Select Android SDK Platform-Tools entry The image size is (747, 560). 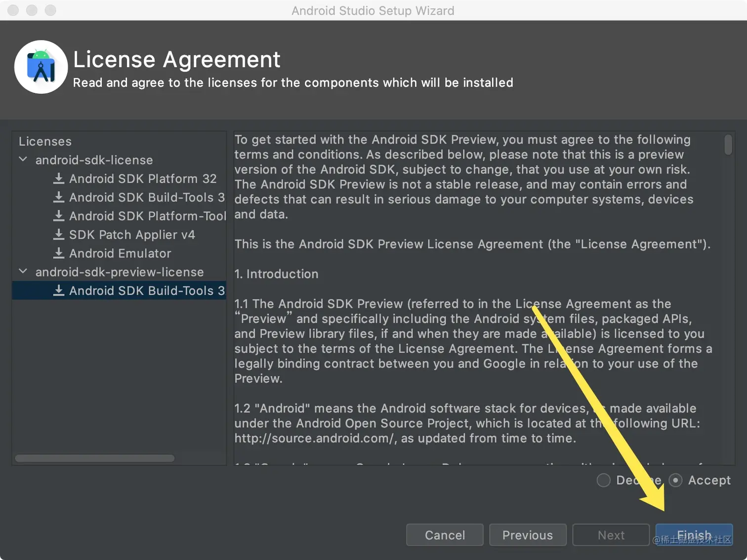(148, 216)
